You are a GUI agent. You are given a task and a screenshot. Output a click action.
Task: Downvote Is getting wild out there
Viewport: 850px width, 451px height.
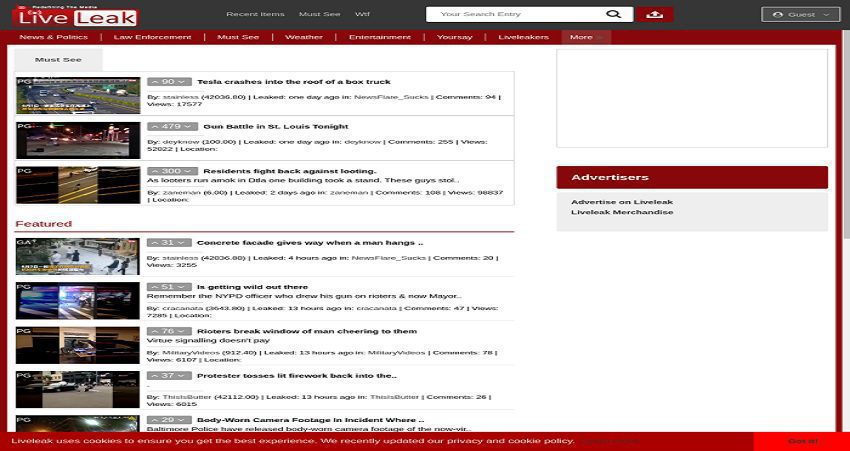[183, 287]
